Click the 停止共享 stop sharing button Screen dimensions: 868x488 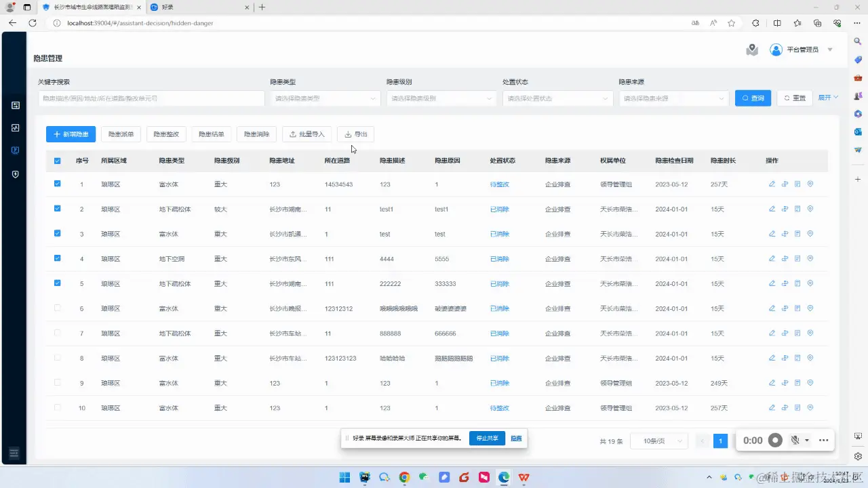487,439
